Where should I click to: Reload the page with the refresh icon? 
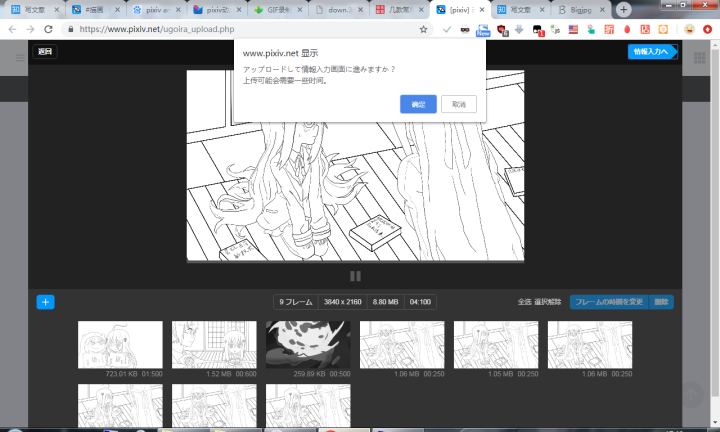(x=48, y=29)
